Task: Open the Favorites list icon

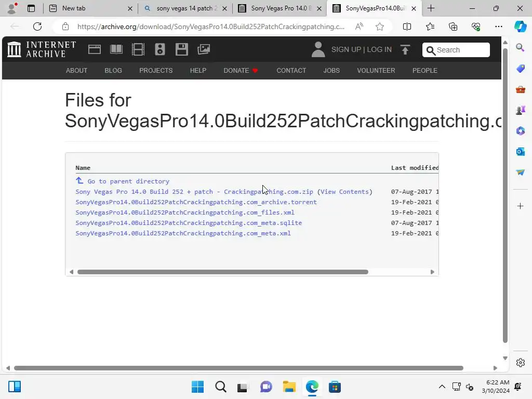Action: [x=430, y=26]
